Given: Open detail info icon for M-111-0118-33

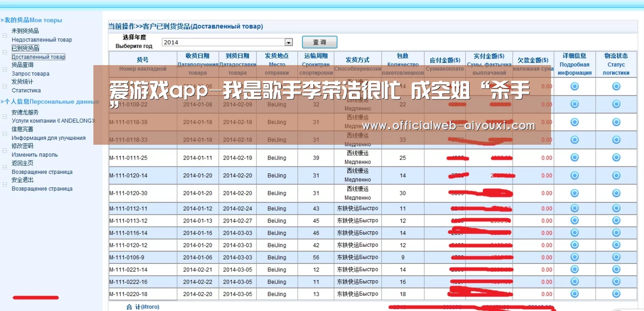Looking at the screenshot, I should click(x=574, y=139).
